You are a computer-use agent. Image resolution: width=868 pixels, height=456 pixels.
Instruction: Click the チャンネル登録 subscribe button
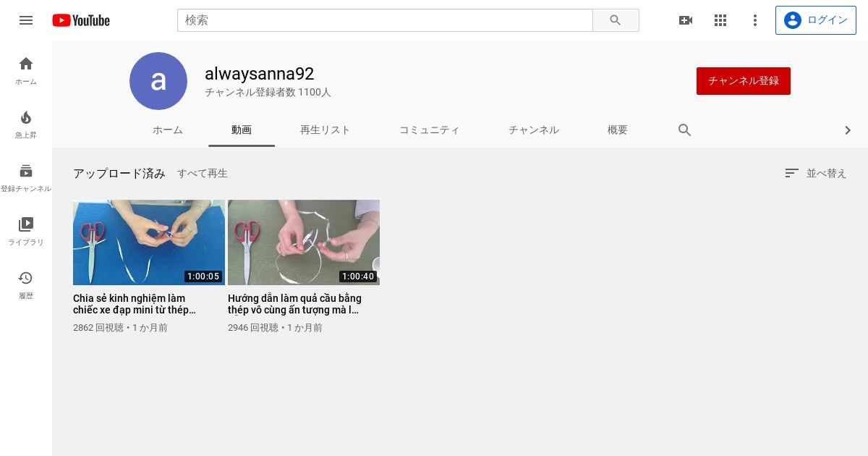[744, 81]
